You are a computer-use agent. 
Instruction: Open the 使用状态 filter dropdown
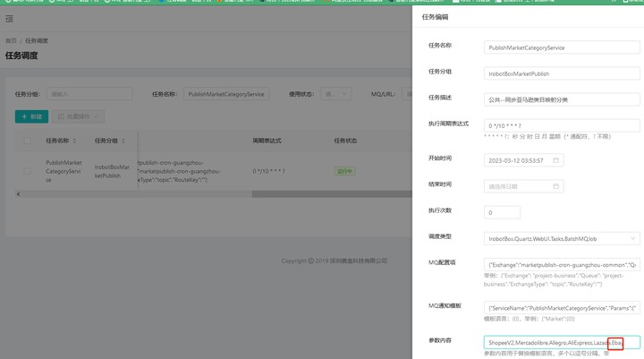click(335, 94)
